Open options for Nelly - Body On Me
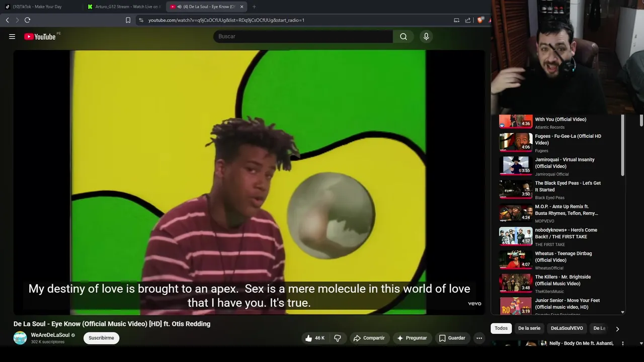 [x=622, y=343]
